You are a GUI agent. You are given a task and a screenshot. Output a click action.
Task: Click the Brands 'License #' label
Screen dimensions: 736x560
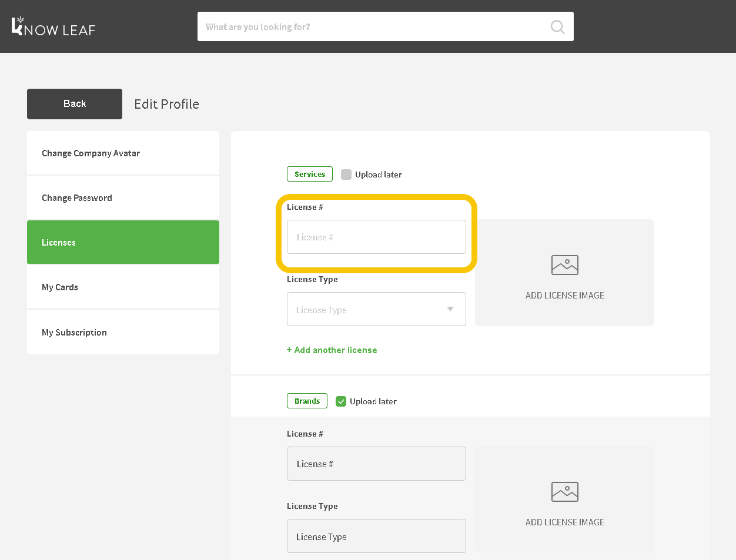pyautogui.click(x=305, y=434)
